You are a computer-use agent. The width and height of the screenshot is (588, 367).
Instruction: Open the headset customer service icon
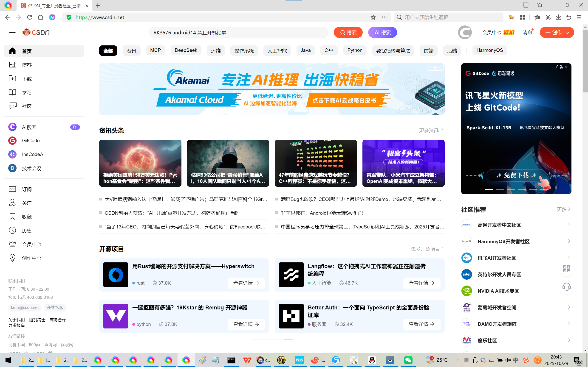click(566, 287)
